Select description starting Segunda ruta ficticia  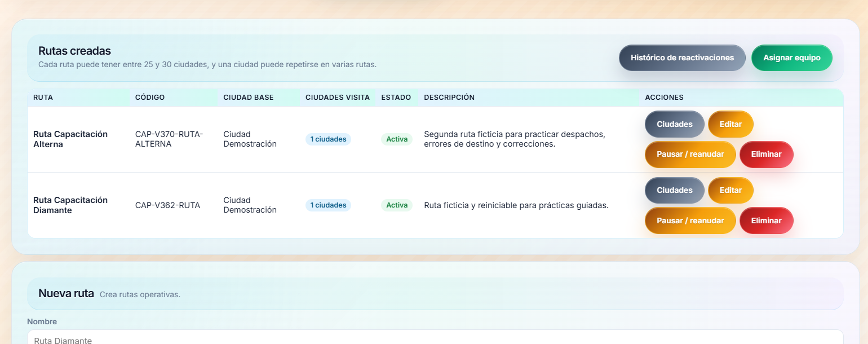(515, 139)
